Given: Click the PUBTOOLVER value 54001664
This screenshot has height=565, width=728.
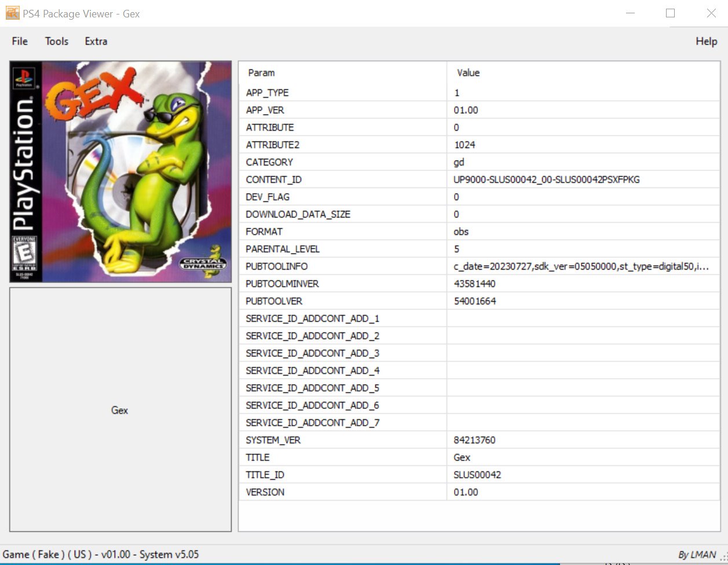Looking at the screenshot, I should pos(475,301).
